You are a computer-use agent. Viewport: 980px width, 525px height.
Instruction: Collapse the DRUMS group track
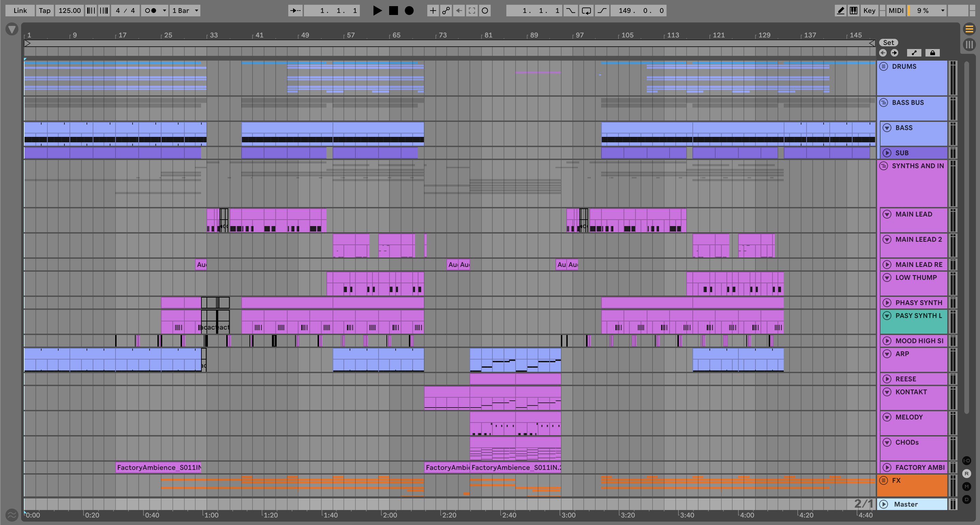[x=883, y=66]
